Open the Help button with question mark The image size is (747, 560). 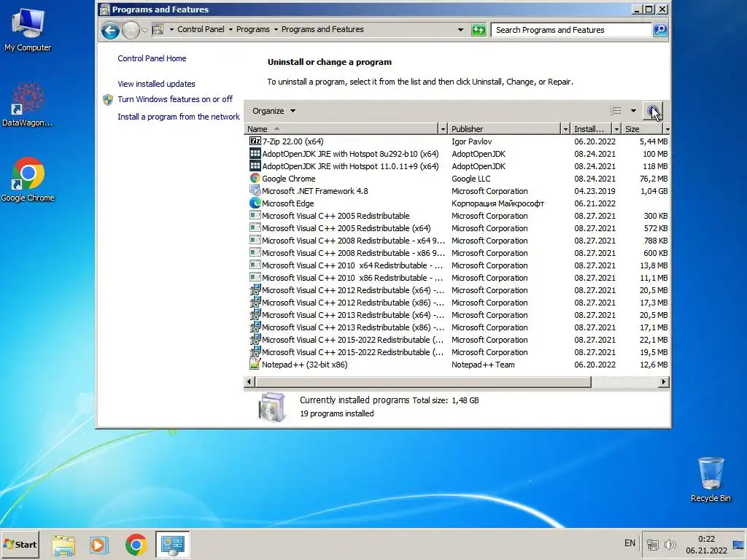coord(652,111)
